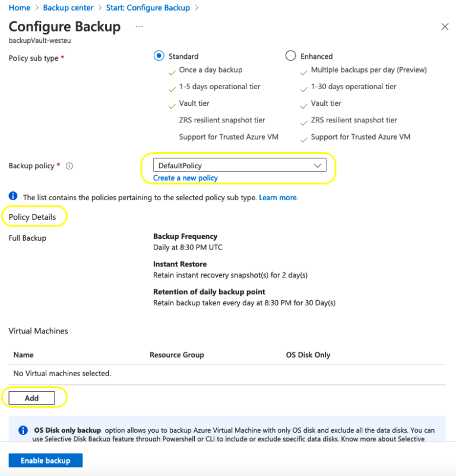Go to Home using the breadcrumb
The width and height of the screenshot is (456, 476).
point(20,7)
